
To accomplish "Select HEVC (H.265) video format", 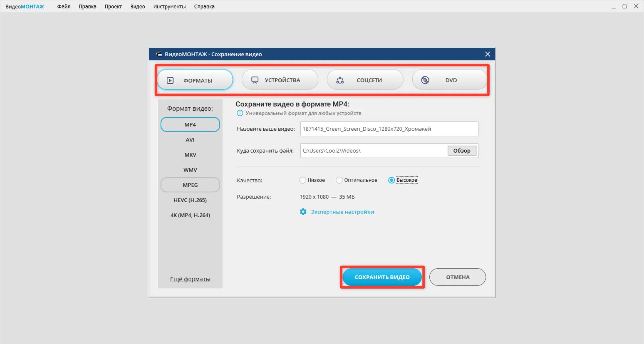I will tap(190, 200).
